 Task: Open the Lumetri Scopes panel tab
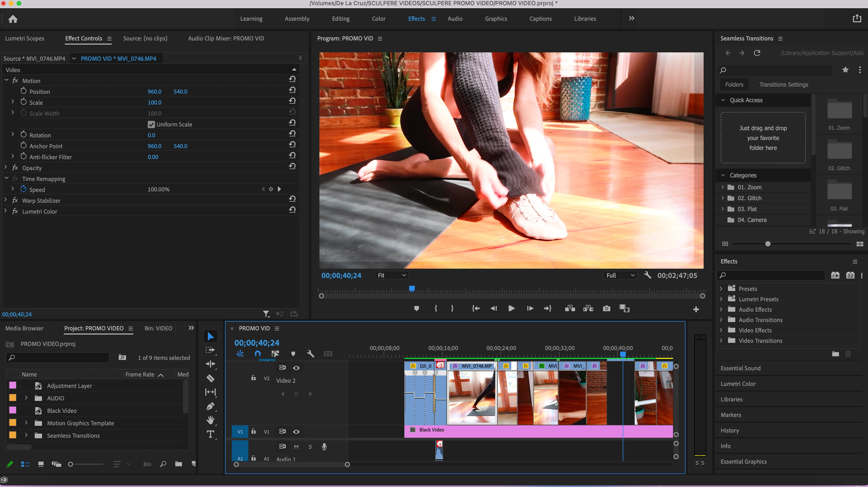point(25,38)
